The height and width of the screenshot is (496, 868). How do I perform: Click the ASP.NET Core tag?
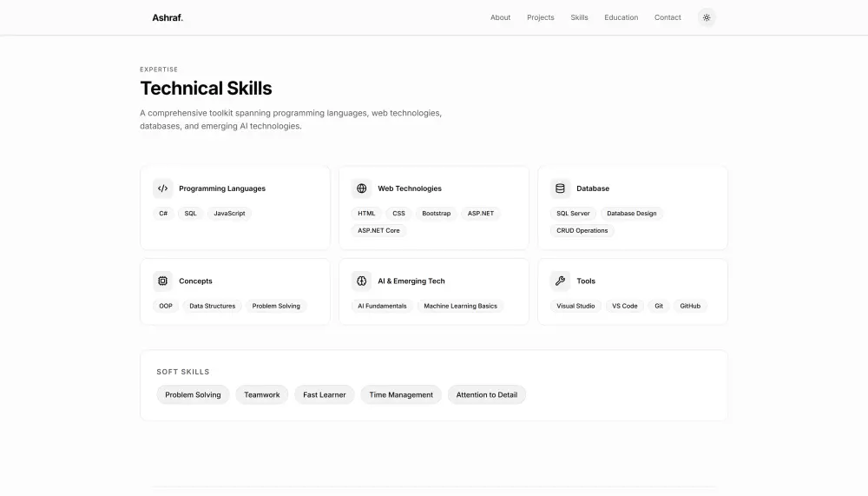point(378,231)
